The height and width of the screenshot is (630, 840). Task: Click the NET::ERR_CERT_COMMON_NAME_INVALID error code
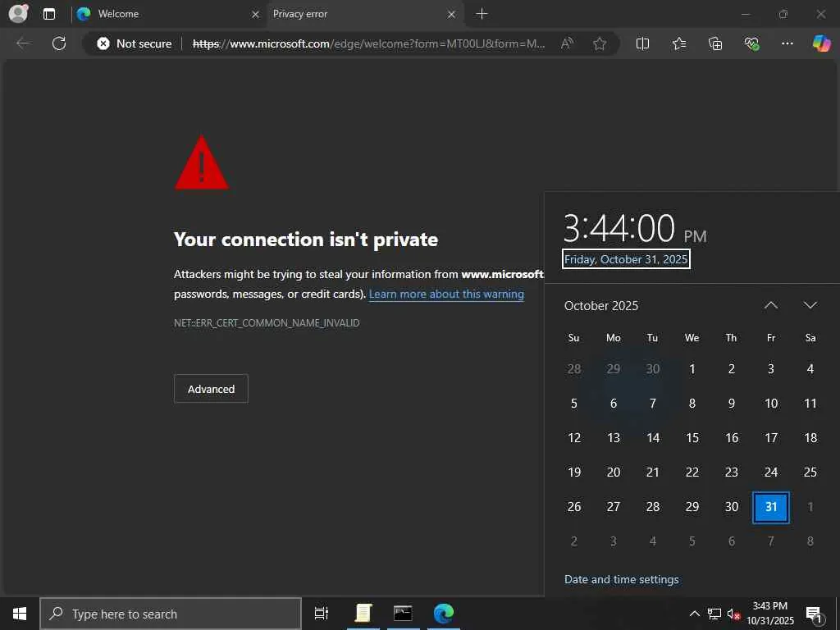(x=267, y=323)
